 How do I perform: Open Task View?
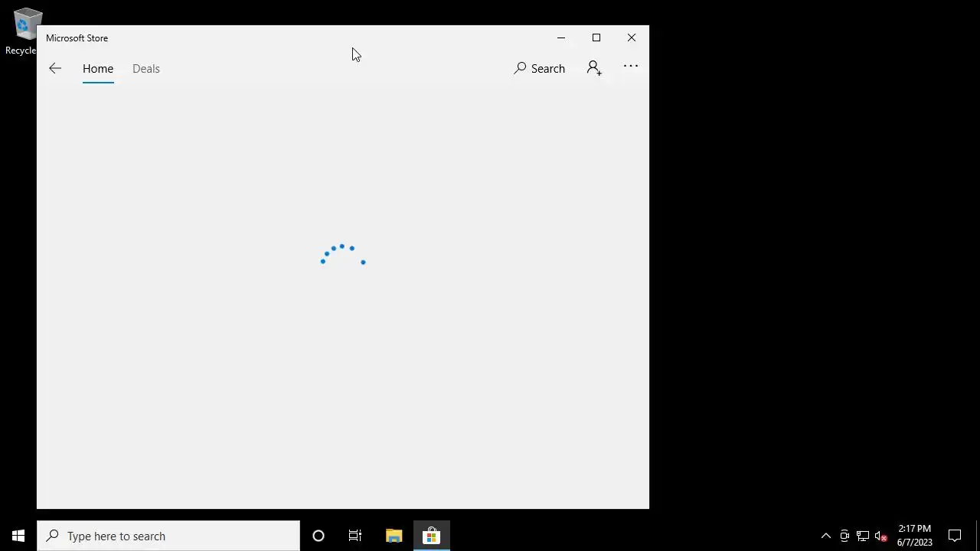(x=355, y=536)
